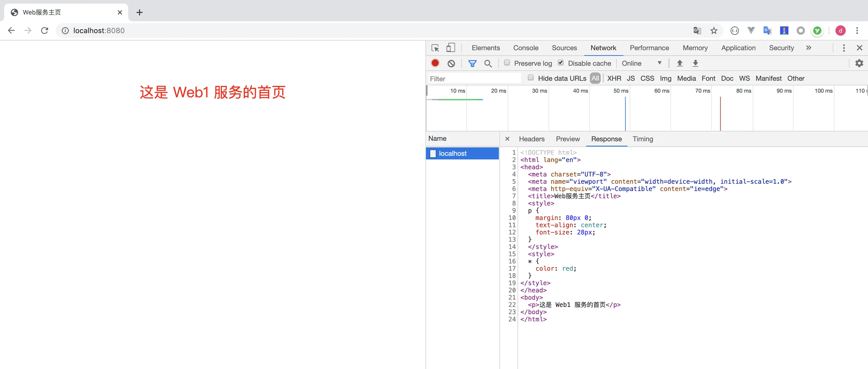Screen dimensions: 868x369
Task: Clear the network log
Action: [451, 64]
